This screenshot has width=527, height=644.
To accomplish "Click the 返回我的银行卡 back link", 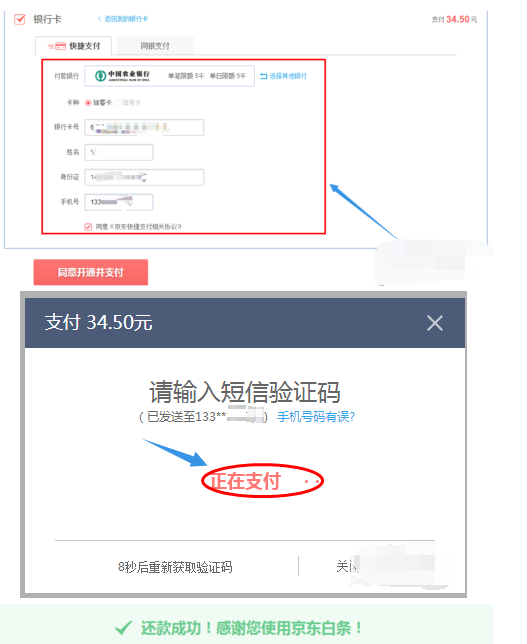I will [x=123, y=19].
